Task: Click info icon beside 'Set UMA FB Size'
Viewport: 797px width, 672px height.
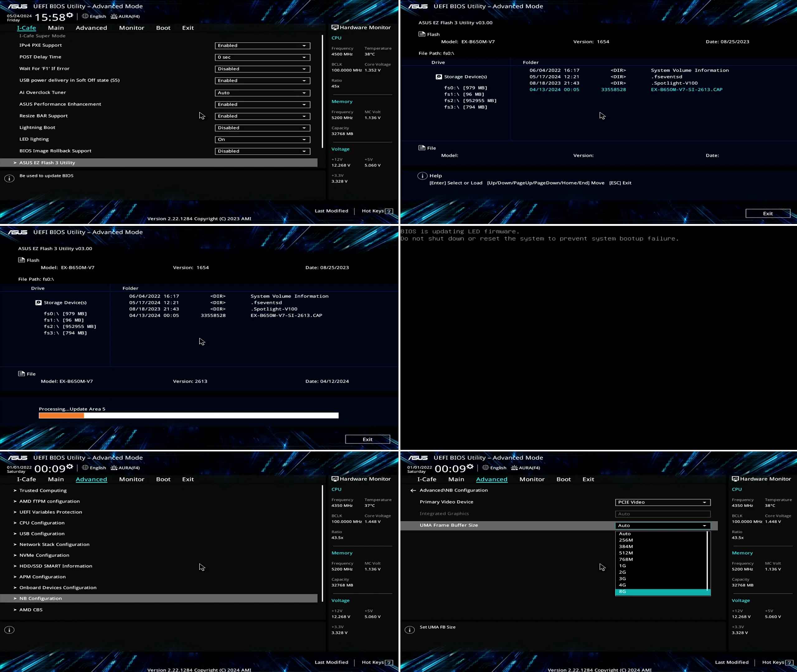Action: point(410,630)
